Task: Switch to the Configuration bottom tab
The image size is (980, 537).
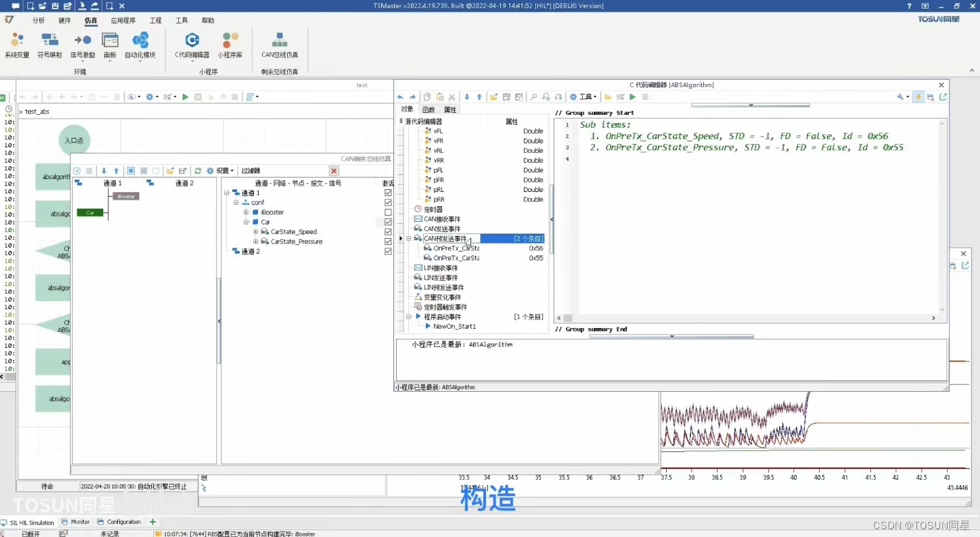Action: 119,522
